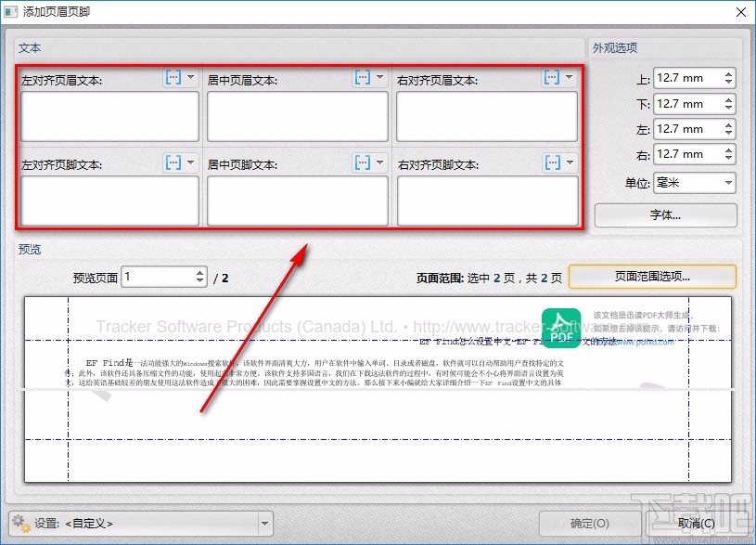This screenshot has width=756, height=545.
Task: Increase the 上 top margin with spinner
Action: (x=729, y=74)
